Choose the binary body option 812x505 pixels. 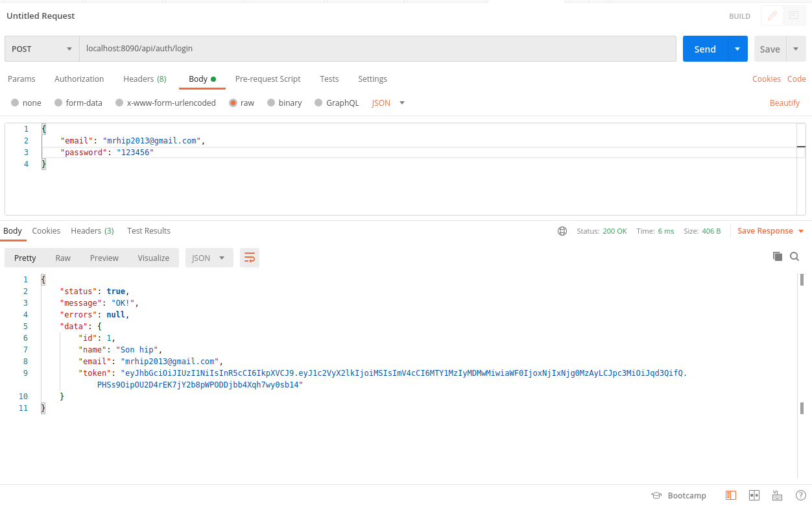click(284, 102)
